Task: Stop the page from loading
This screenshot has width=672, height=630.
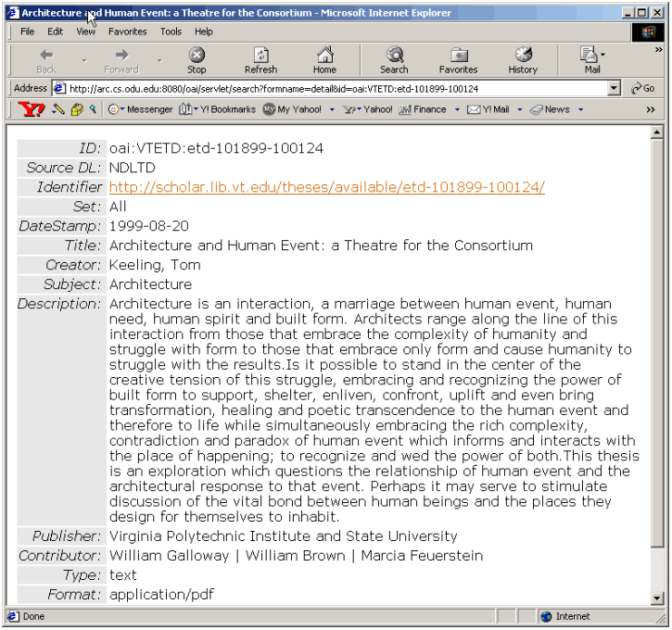Action: click(197, 60)
